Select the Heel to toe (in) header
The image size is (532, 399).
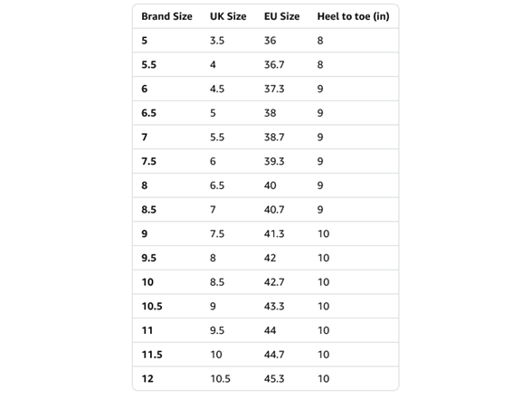point(353,16)
